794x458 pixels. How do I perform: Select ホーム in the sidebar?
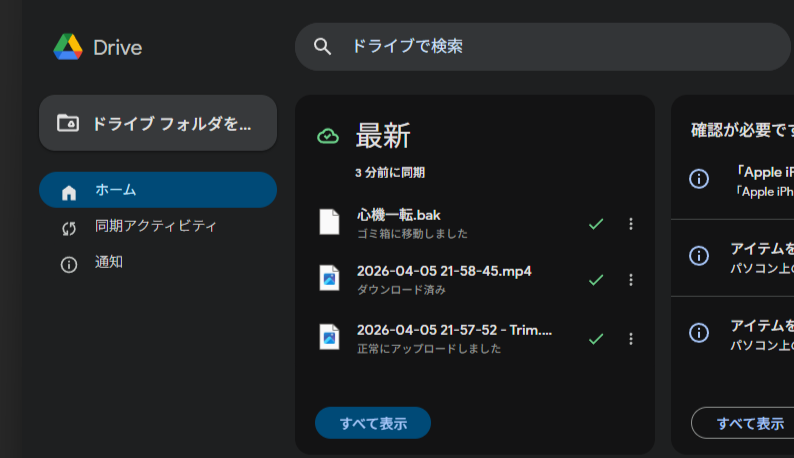point(158,190)
